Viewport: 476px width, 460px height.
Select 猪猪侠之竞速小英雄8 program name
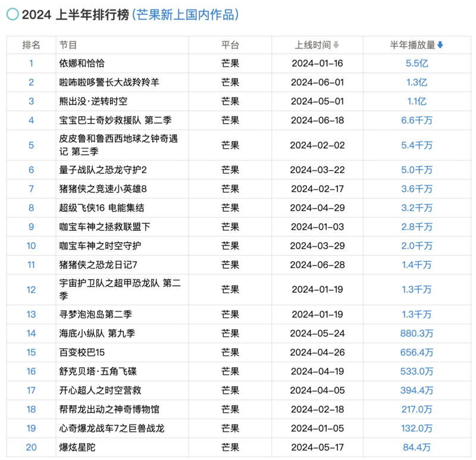coord(103,189)
